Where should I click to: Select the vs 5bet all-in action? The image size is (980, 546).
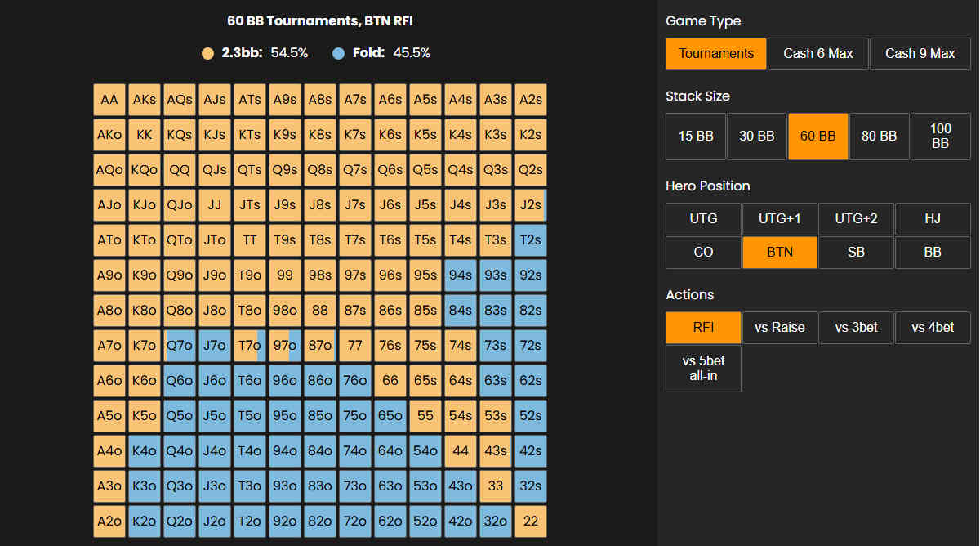click(703, 368)
